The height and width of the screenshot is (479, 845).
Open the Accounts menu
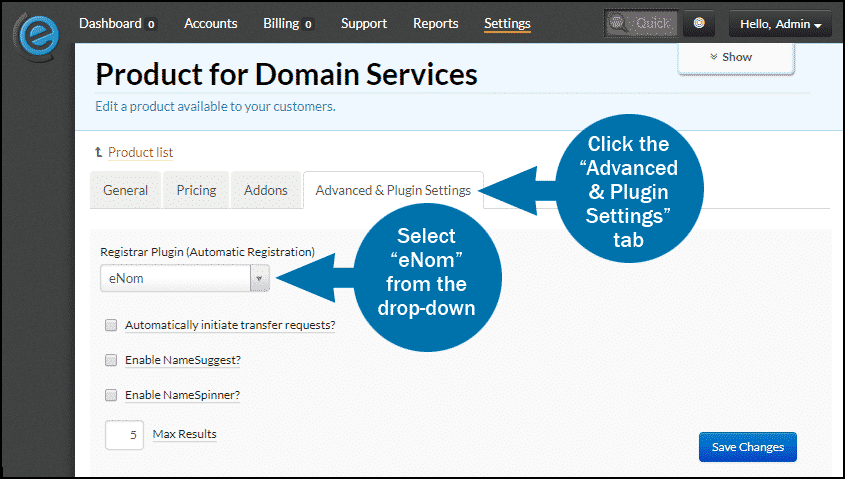pyautogui.click(x=211, y=24)
